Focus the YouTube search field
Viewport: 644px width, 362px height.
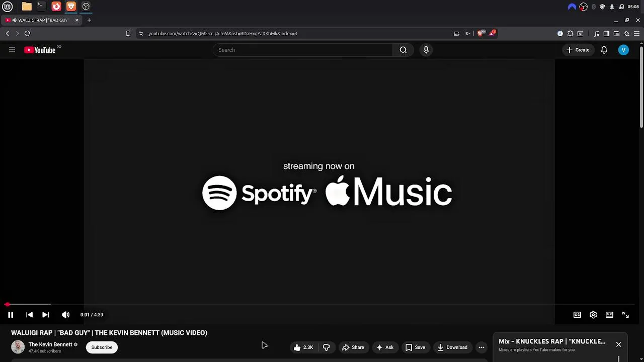(x=303, y=50)
